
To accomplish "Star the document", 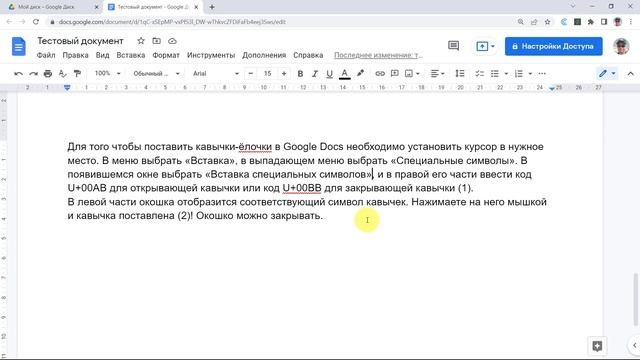I will click(141, 41).
